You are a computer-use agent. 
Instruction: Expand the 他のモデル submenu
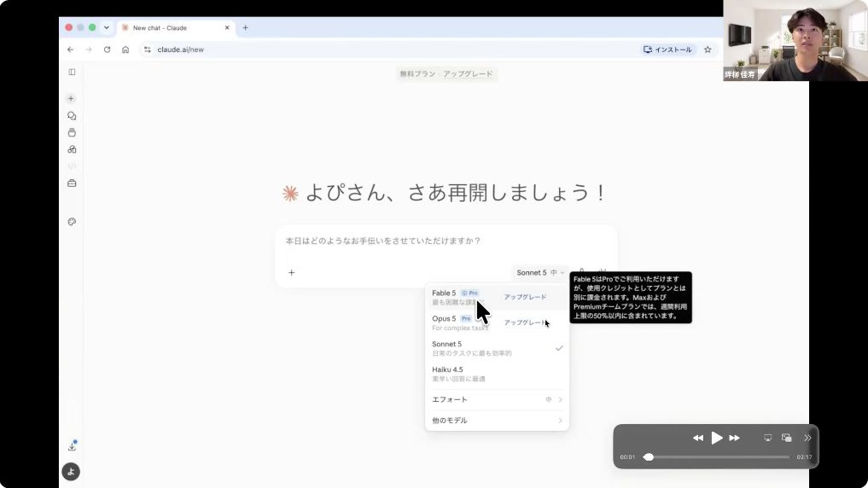click(x=497, y=421)
